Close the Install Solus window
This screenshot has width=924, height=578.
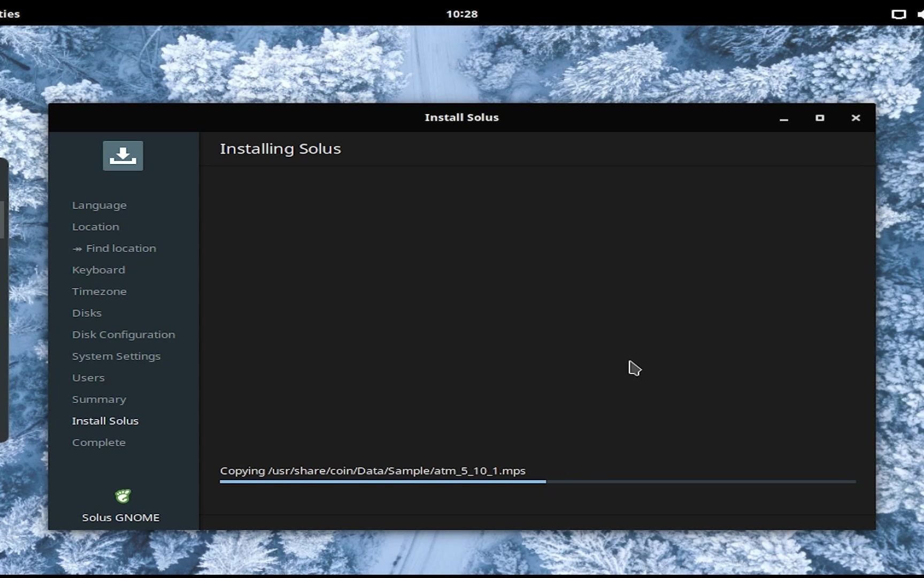coord(856,118)
